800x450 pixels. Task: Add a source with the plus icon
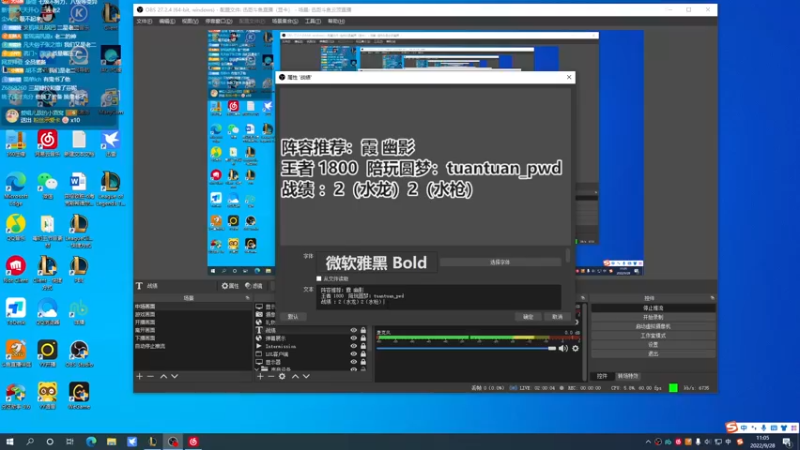(x=260, y=377)
